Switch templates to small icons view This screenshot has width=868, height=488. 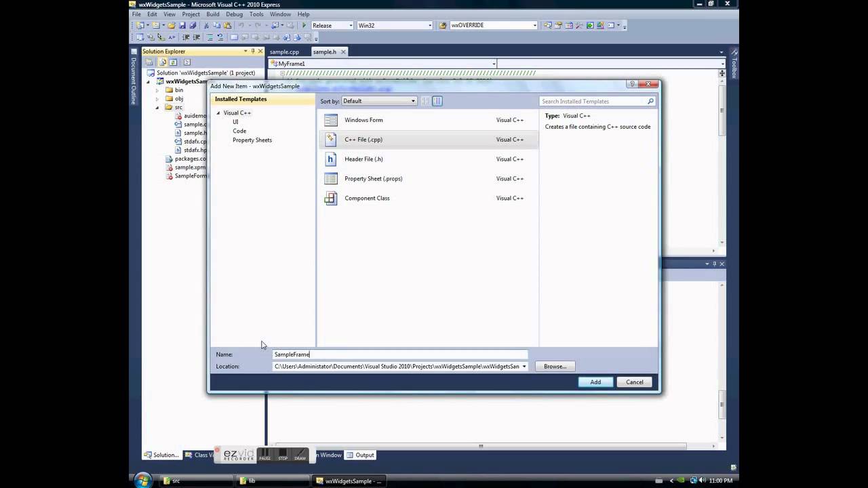coord(426,101)
